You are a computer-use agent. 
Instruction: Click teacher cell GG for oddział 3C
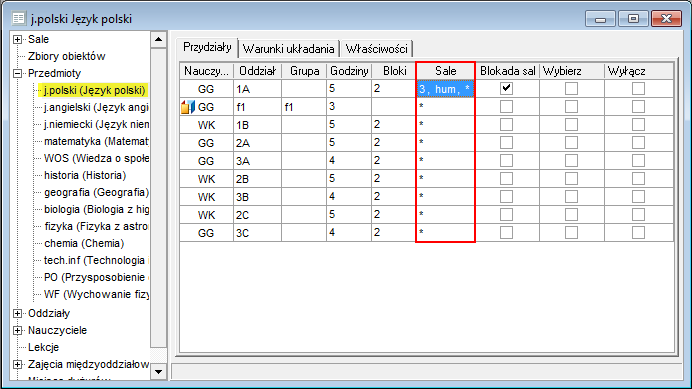(x=206, y=233)
